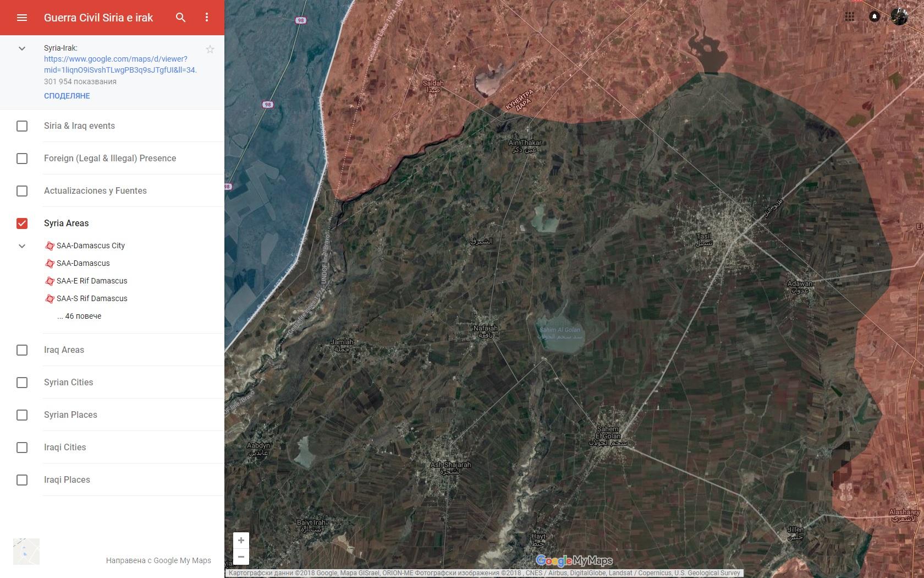Screen dimensions: 924x578
Task: Toggle the Iraqi Places layer checkbox
Action: pos(22,480)
